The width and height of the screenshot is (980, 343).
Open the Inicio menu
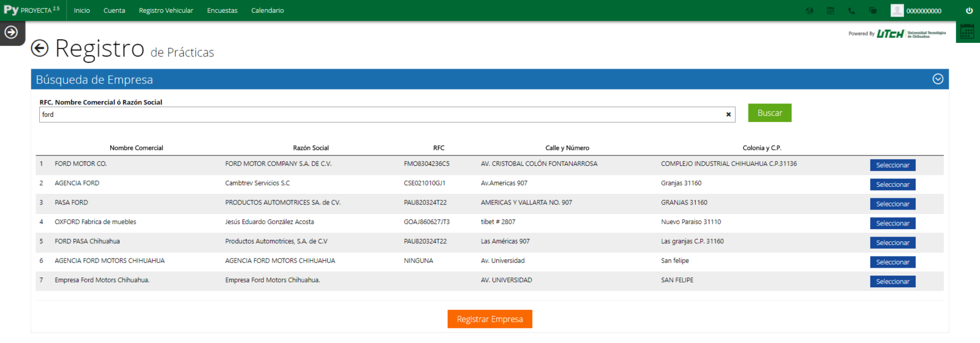[82, 10]
